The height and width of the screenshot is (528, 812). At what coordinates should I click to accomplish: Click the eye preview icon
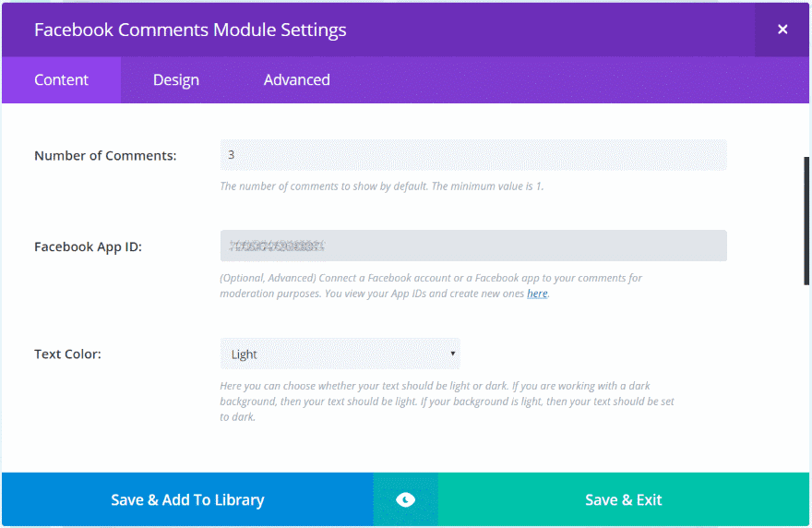405,499
